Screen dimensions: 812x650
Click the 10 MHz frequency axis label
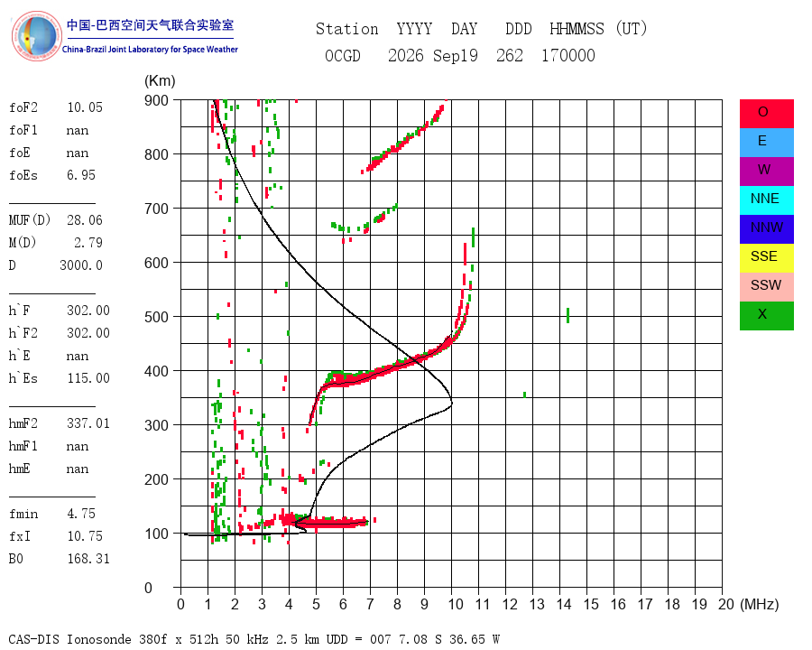[456, 604]
